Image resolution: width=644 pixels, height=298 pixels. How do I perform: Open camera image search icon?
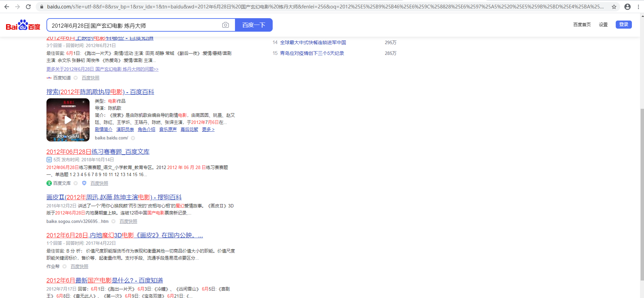226,25
